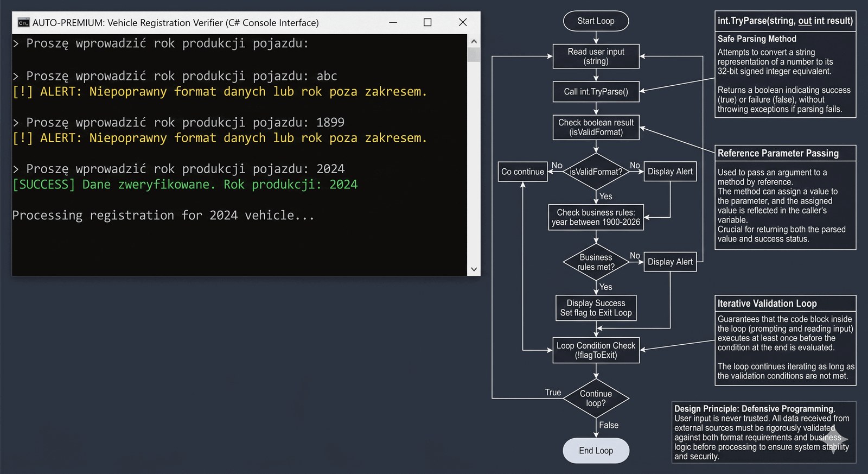Image resolution: width=868 pixels, height=474 pixels.
Task: Maximize the Vehicle Registration Verifier window
Action: 427,22
